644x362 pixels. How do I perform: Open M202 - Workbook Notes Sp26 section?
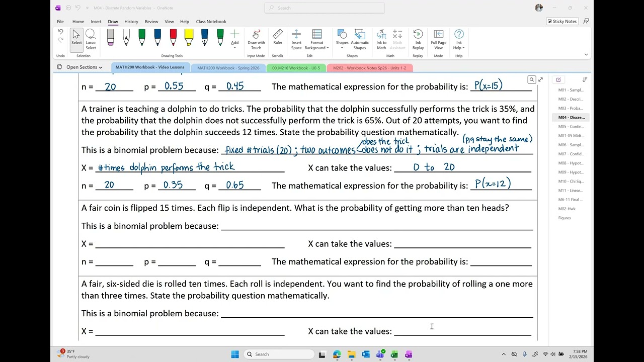[369, 68]
